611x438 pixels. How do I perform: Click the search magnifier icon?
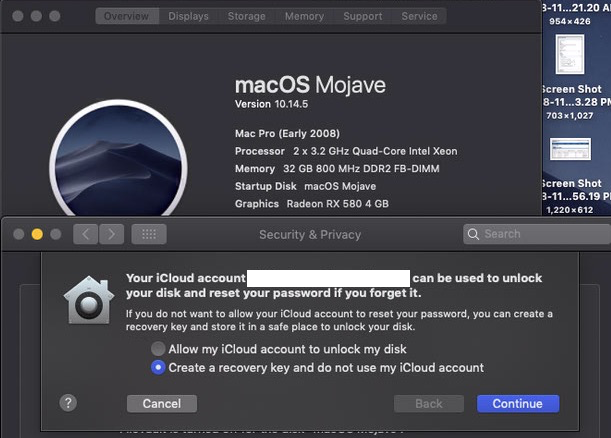pyautogui.click(x=473, y=234)
